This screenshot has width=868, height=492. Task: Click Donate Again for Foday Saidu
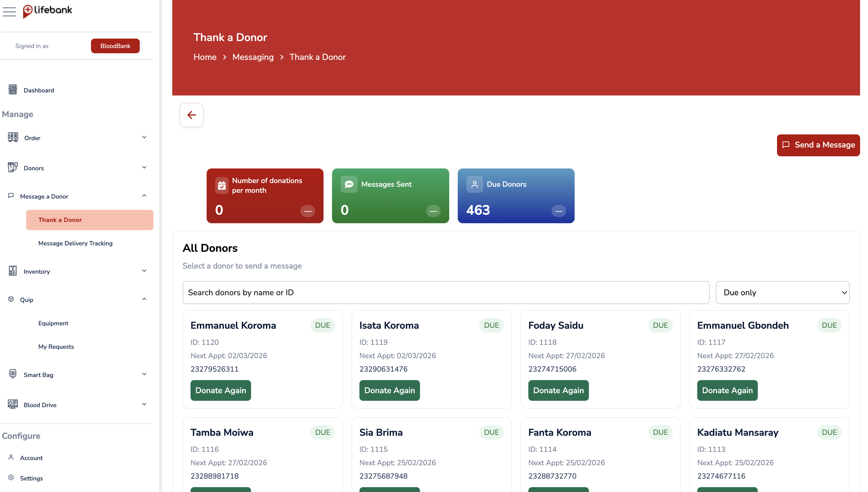pyautogui.click(x=558, y=390)
